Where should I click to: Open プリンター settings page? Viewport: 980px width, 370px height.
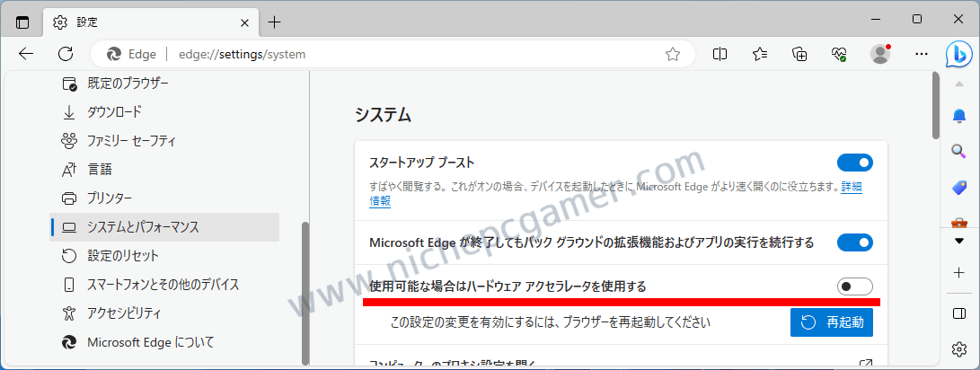pos(164,198)
